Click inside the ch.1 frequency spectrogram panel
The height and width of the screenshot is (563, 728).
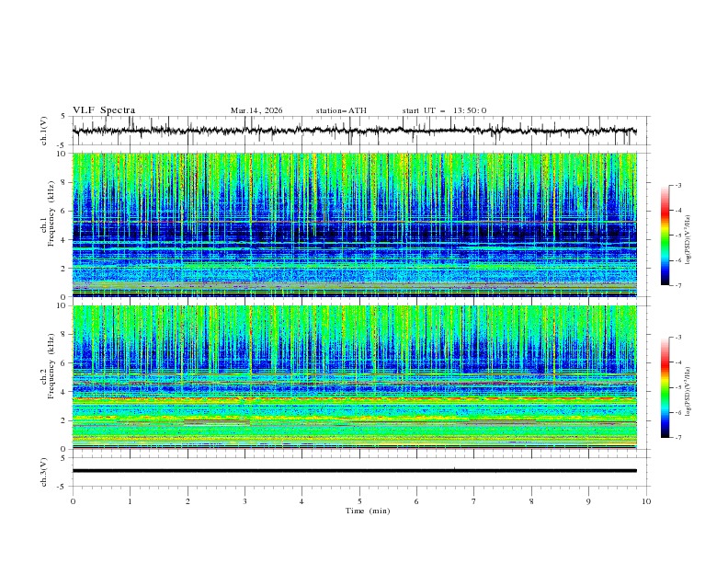[355, 224]
